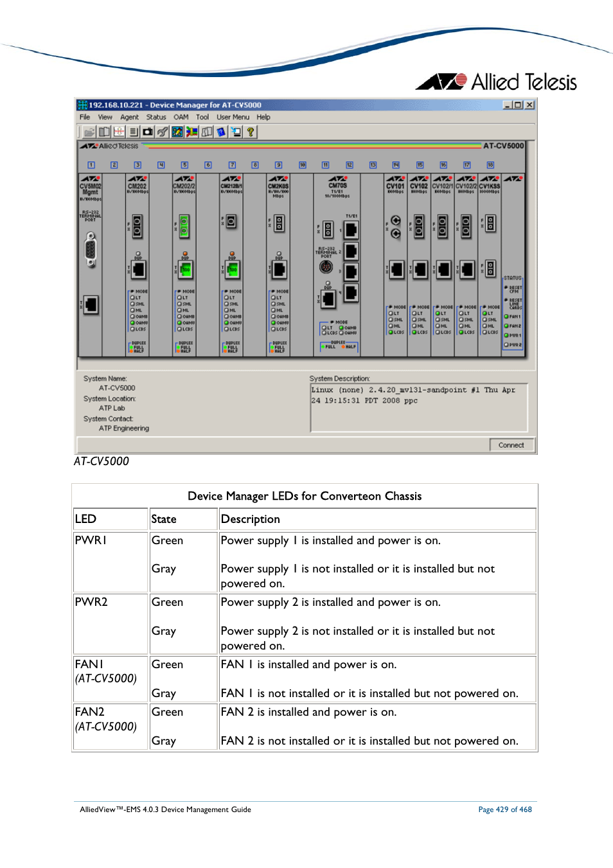Click the CM202 module label in slot 3
The width and height of the screenshot is (613, 868).
coord(138,186)
